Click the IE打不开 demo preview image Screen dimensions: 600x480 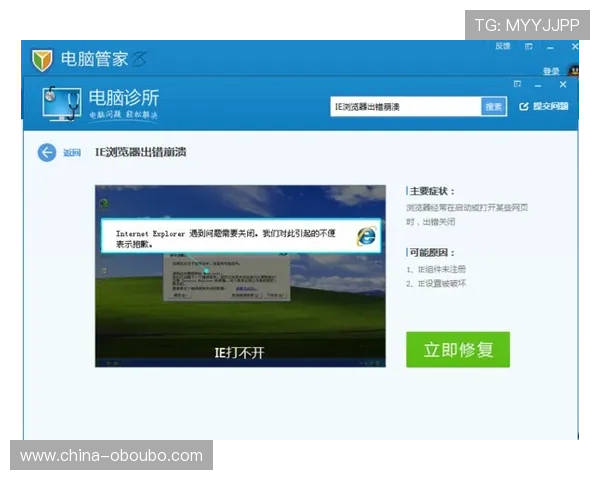[240, 276]
